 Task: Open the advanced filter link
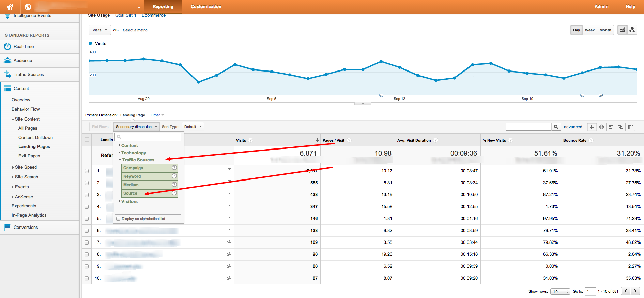click(x=573, y=127)
